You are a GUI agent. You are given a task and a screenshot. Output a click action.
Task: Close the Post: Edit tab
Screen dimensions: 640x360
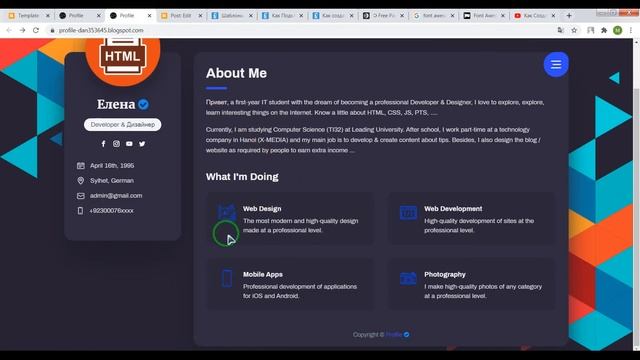(x=200, y=16)
